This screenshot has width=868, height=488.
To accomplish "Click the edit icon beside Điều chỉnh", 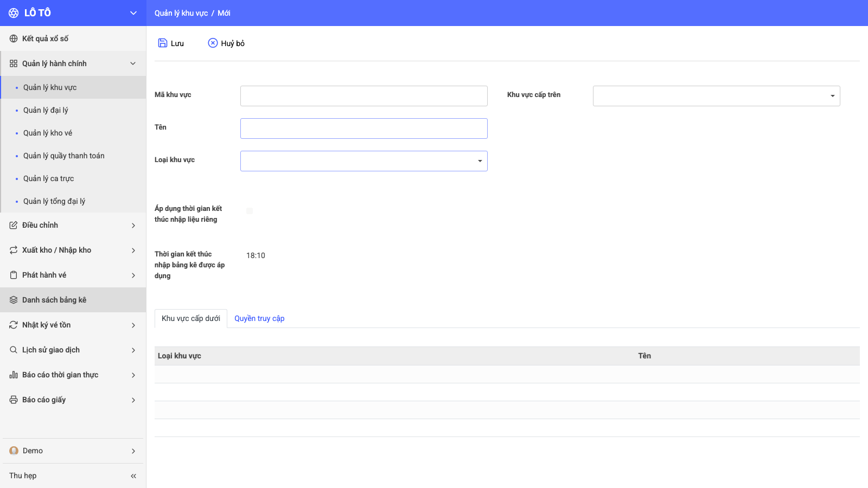I will 14,225.
